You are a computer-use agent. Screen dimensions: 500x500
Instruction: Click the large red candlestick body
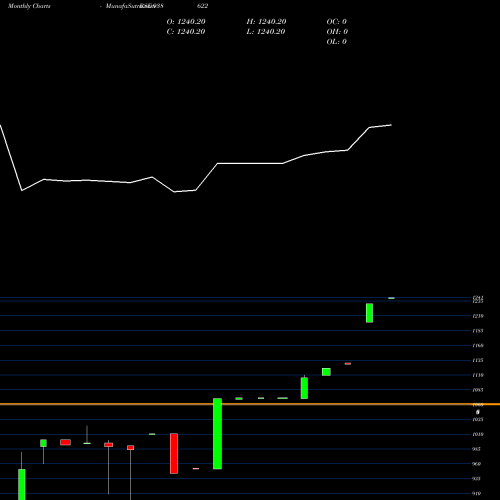(174, 453)
